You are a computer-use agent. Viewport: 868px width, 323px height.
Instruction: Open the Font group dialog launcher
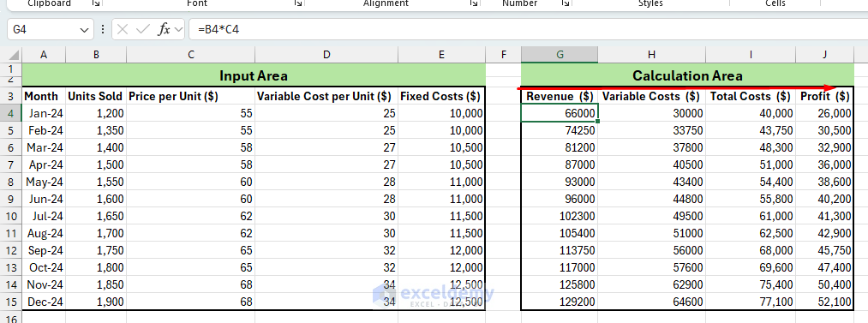(x=298, y=3)
